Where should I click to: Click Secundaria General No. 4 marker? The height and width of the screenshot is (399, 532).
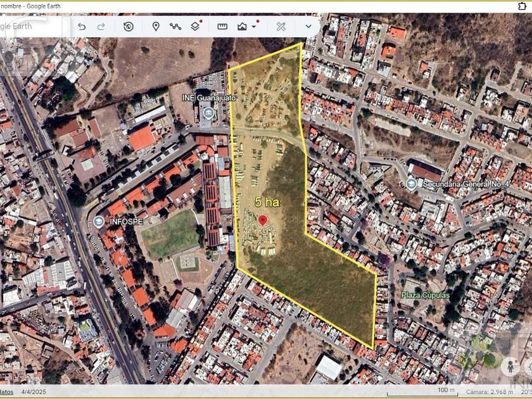coord(411,184)
